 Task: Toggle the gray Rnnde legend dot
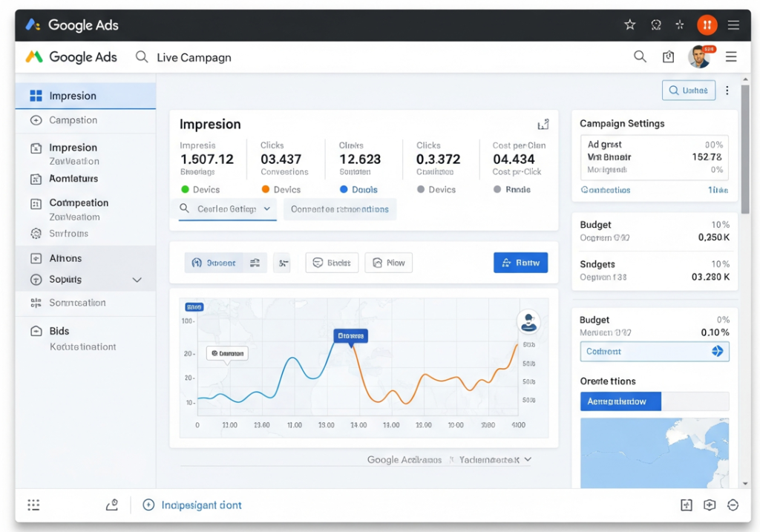tap(497, 189)
